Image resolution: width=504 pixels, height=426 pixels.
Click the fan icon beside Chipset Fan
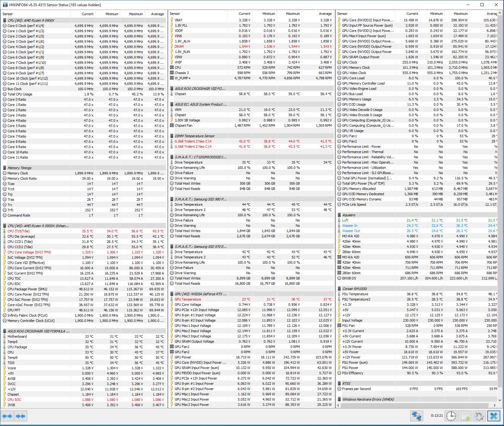[172, 125]
